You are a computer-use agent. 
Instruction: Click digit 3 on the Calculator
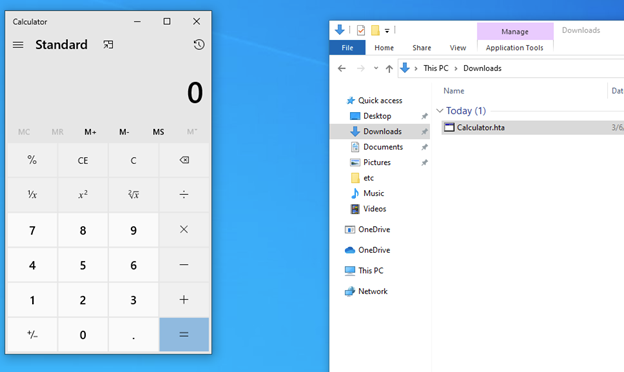pyautogui.click(x=133, y=300)
